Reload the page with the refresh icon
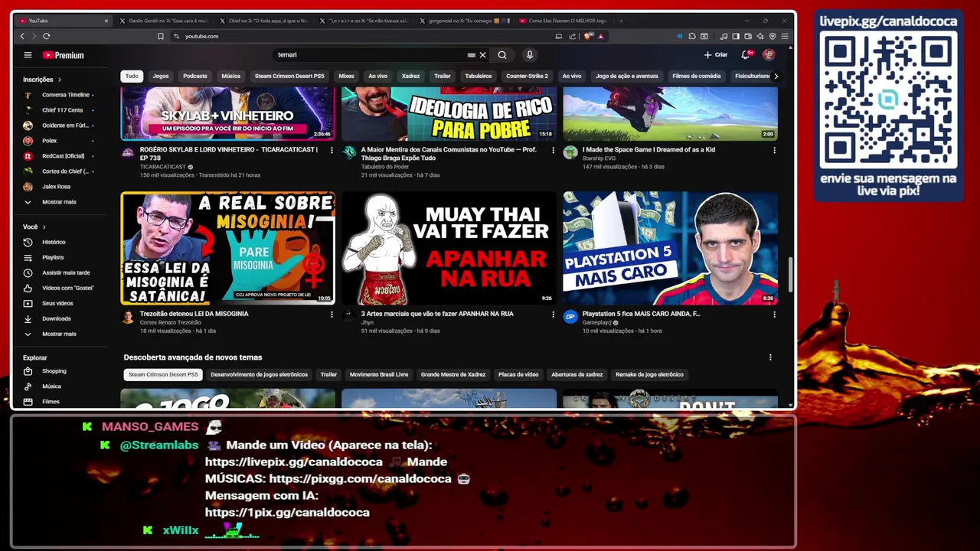 point(47,36)
